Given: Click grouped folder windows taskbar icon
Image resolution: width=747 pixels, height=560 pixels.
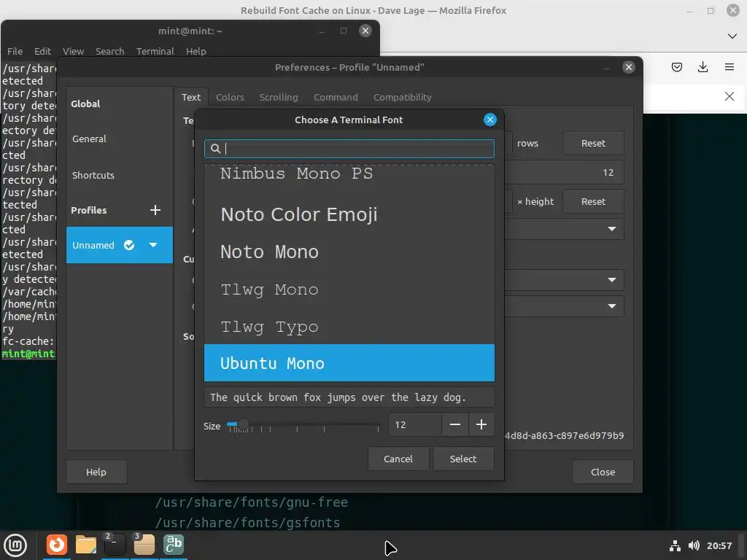Looking at the screenshot, I should pos(144,545).
